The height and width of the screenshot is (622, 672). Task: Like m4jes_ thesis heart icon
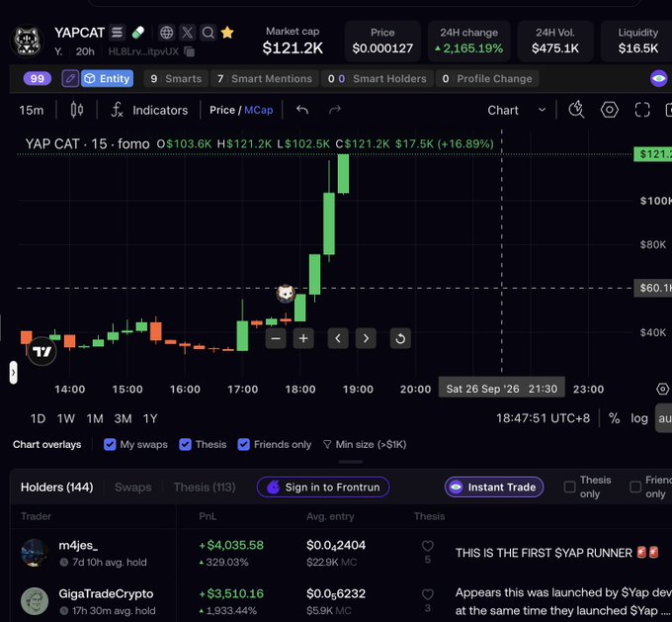click(x=427, y=546)
